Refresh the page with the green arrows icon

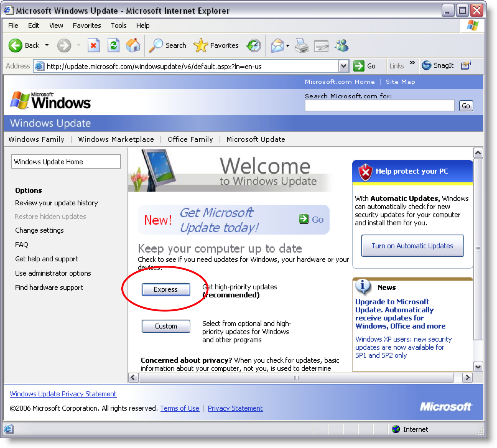pos(114,45)
